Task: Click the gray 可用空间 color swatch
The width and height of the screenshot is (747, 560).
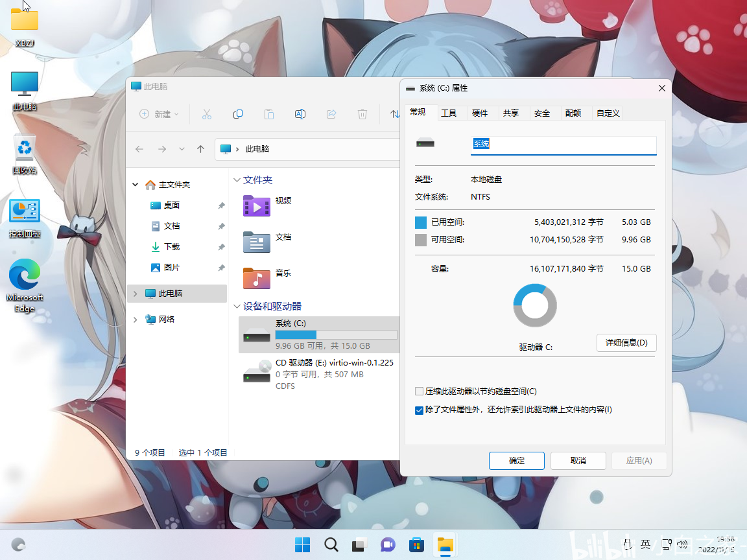Action: click(421, 240)
